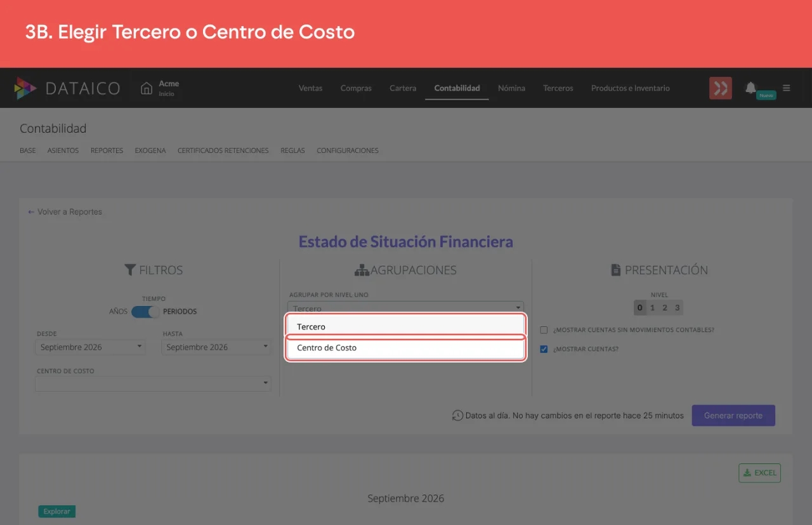812x525 pixels.
Task: Uncheck the Mostrar cuentas checkbox
Action: pyautogui.click(x=544, y=349)
